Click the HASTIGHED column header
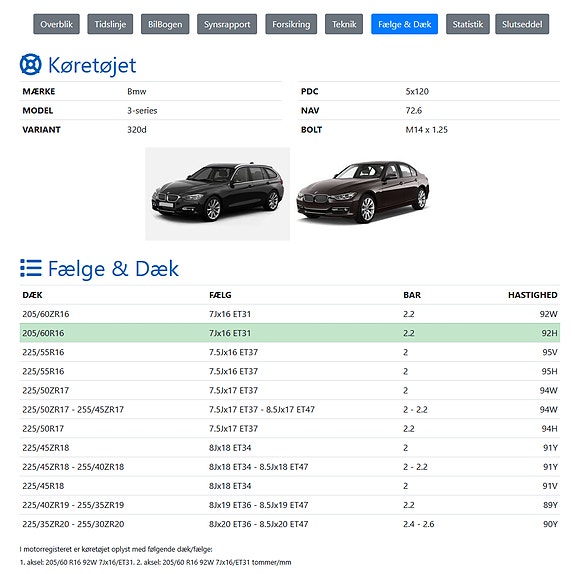 (532, 295)
